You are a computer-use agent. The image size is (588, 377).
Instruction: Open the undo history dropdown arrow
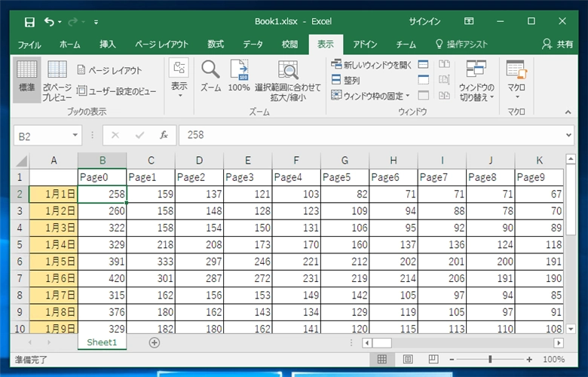(x=60, y=22)
